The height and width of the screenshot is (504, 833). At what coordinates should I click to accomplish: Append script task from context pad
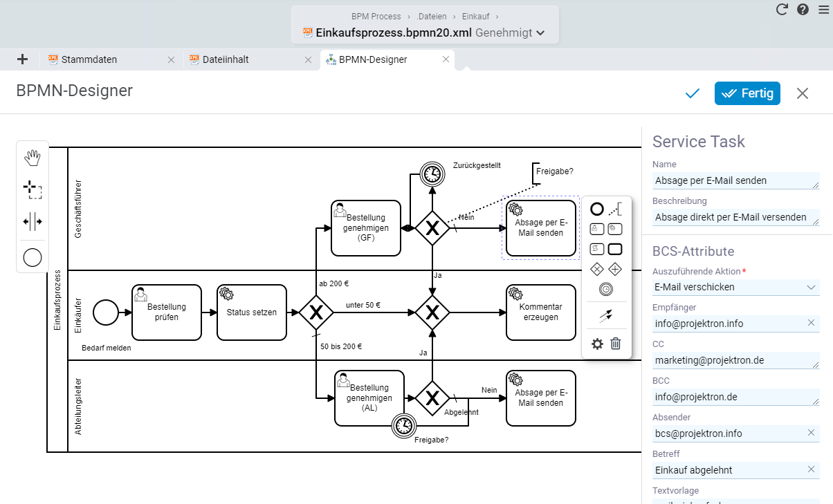pos(596,248)
